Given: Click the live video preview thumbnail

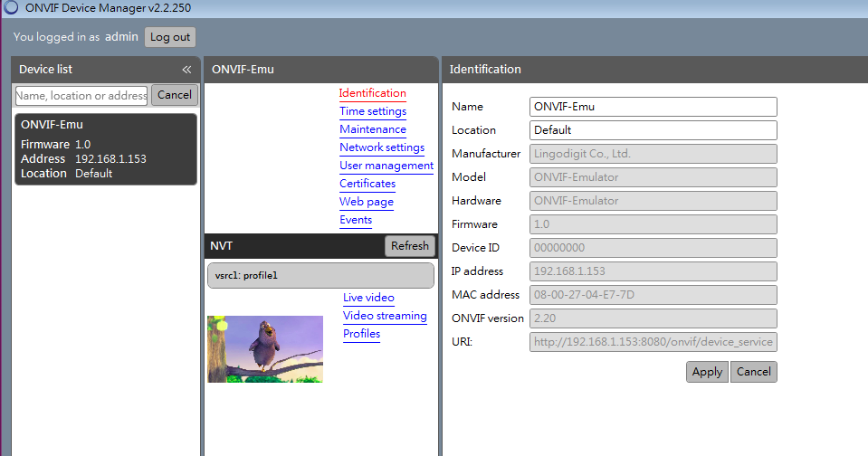Looking at the screenshot, I should point(265,348).
